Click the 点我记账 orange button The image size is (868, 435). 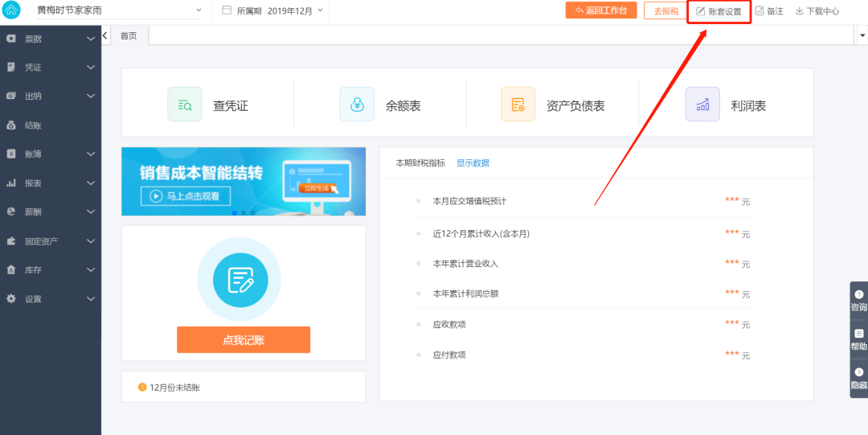(x=244, y=339)
